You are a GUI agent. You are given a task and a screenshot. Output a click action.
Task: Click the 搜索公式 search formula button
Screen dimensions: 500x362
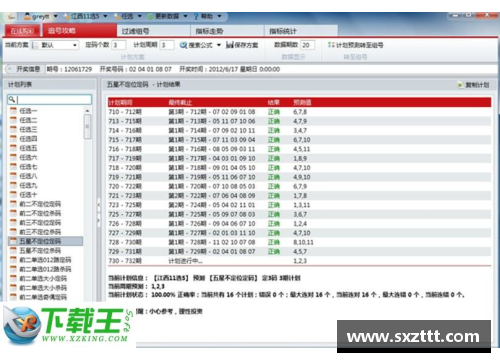(x=196, y=45)
